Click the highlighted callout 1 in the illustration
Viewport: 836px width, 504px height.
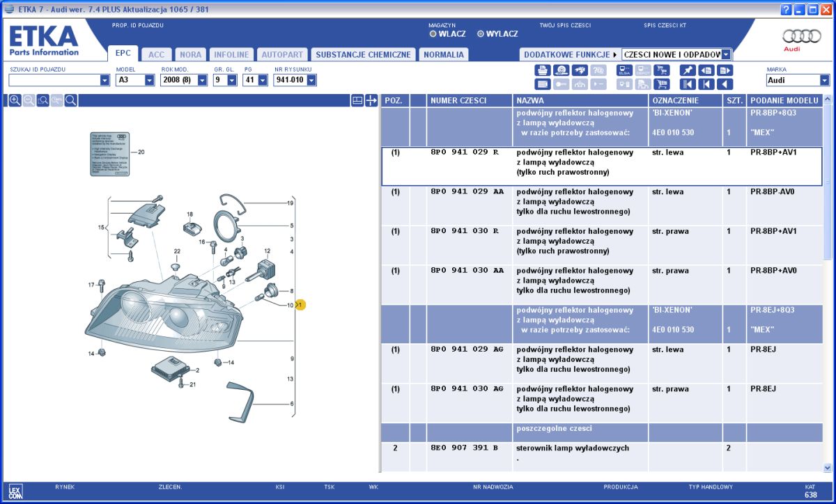300,305
